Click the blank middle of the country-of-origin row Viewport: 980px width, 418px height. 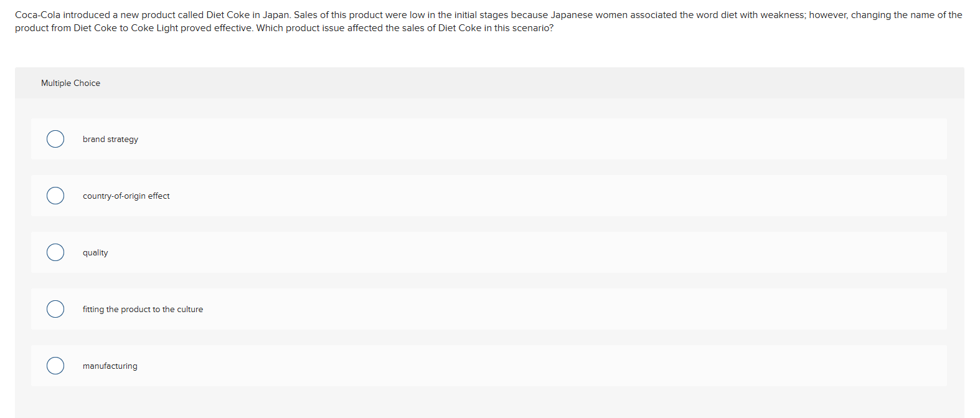pos(498,196)
